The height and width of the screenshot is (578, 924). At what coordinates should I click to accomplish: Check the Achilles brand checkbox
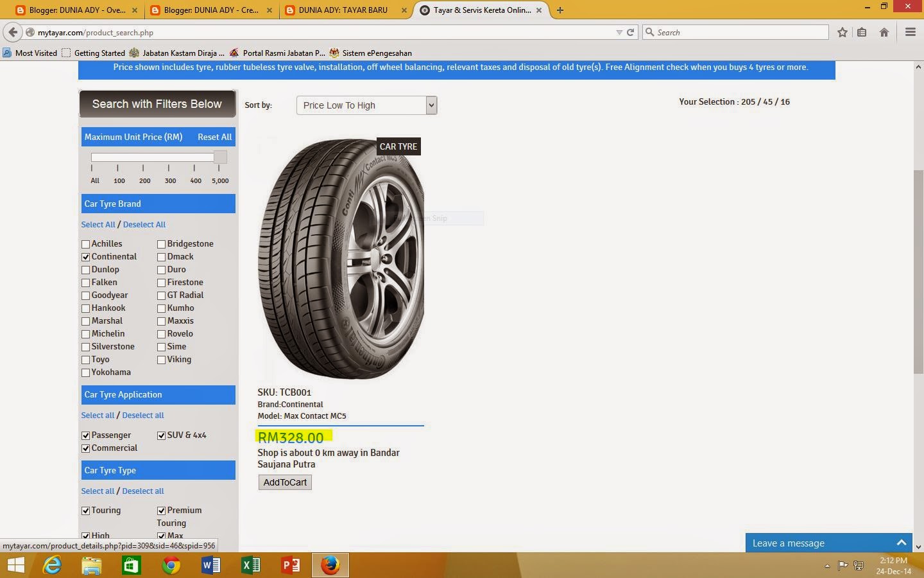(85, 244)
